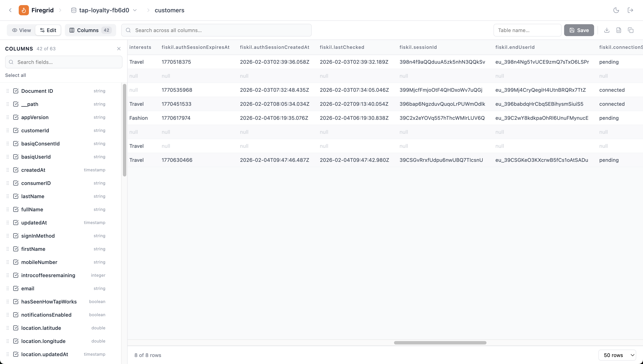Open the tap-loyalty-fb6d0 database dropdown
The height and width of the screenshot is (364, 643).
tap(135, 10)
